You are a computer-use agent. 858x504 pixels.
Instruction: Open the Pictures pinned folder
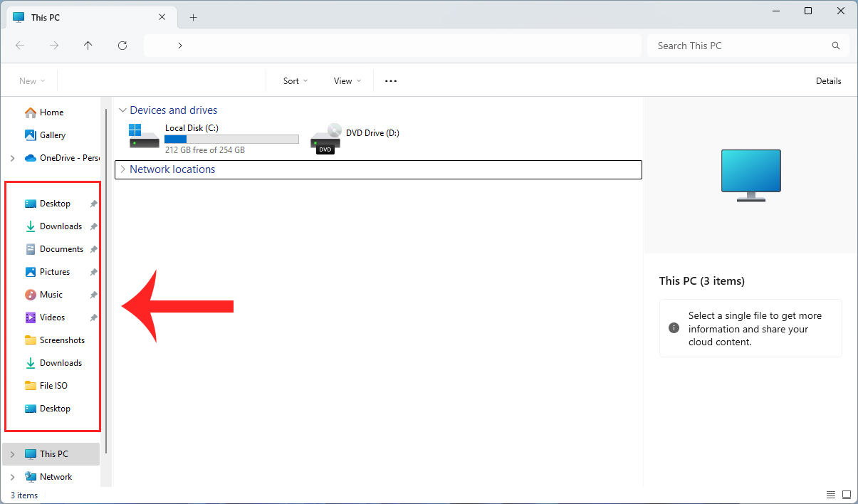click(x=54, y=271)
